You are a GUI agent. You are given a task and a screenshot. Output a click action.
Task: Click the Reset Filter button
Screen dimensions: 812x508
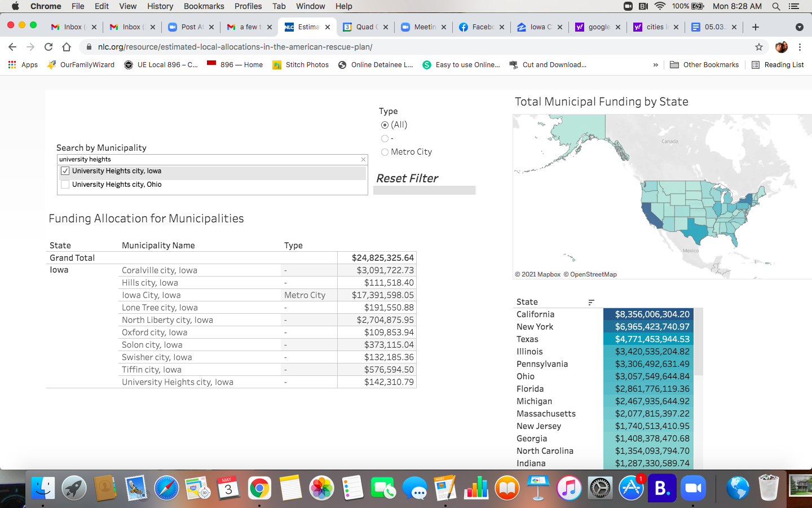[x=407, y=178]
